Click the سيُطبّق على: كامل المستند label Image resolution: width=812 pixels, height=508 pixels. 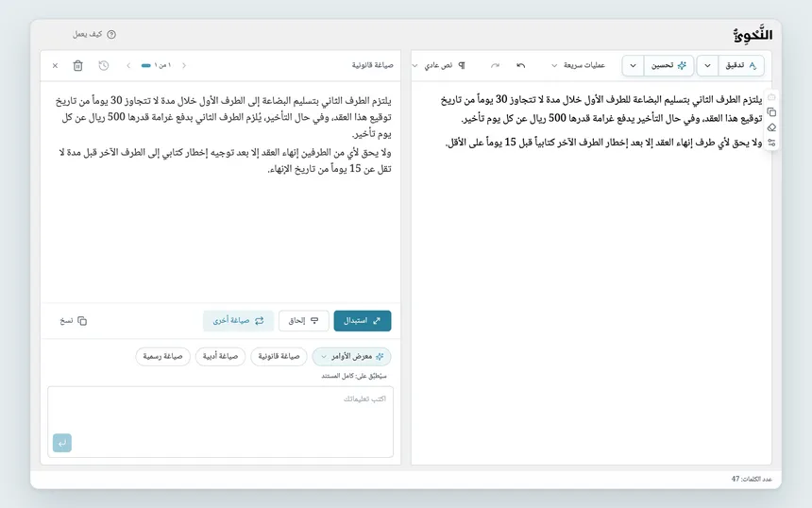tap(354, 376)
